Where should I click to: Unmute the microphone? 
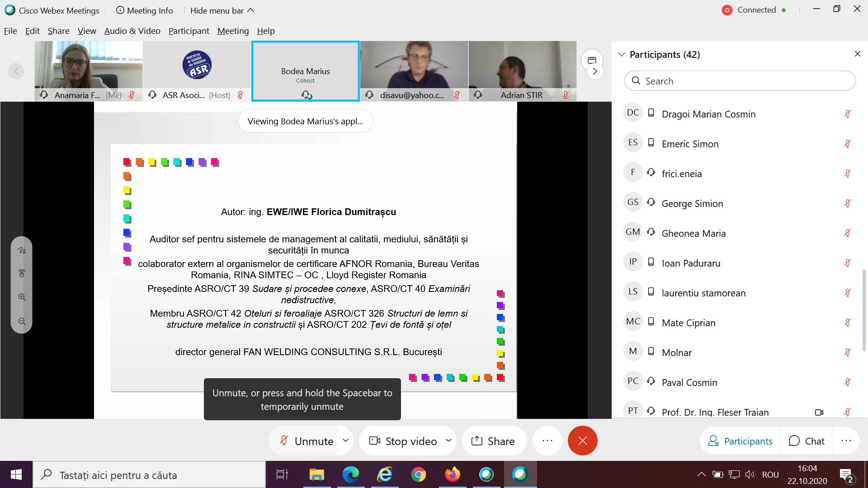point(307,441)
